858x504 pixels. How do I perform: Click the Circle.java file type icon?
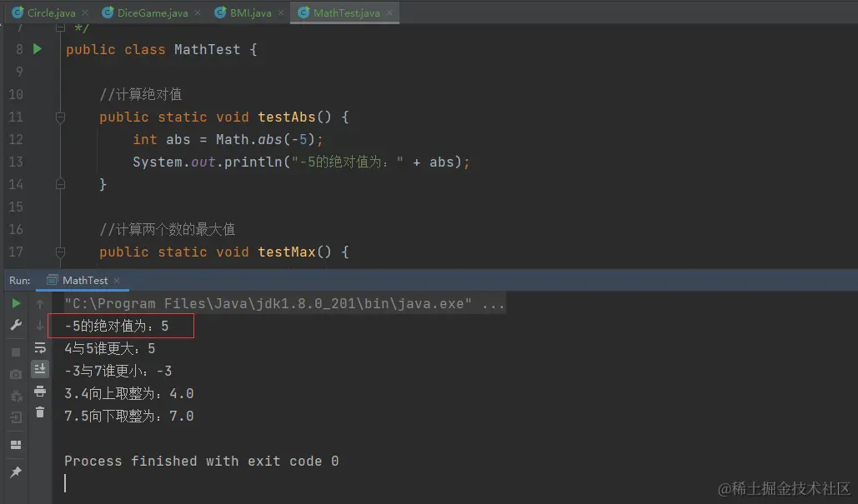click(18, 12)
